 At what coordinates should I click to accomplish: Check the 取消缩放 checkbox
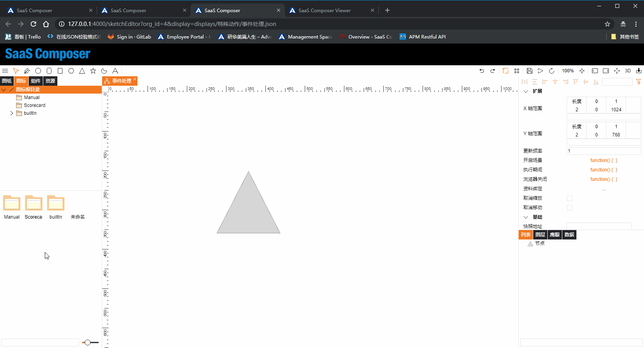(570, 198)
